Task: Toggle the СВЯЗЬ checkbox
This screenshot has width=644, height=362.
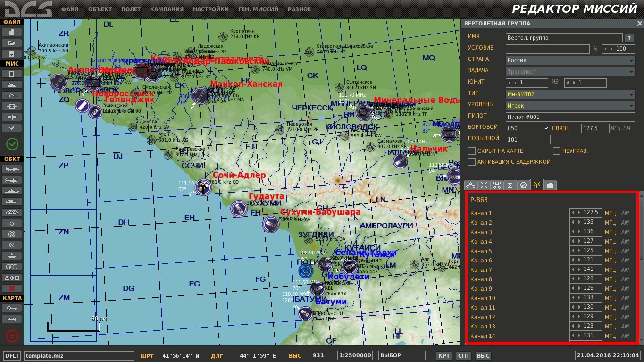Action: (546, 128)
